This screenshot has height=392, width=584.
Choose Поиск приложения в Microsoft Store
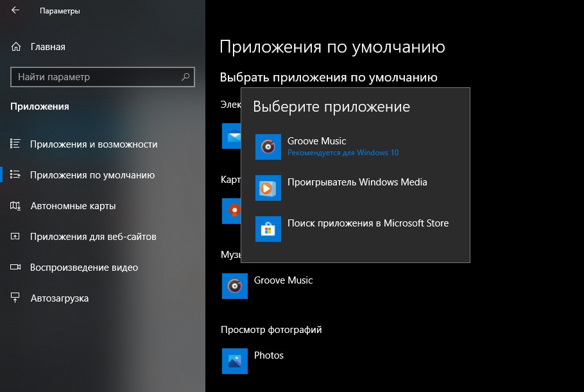tap(368, 223)
